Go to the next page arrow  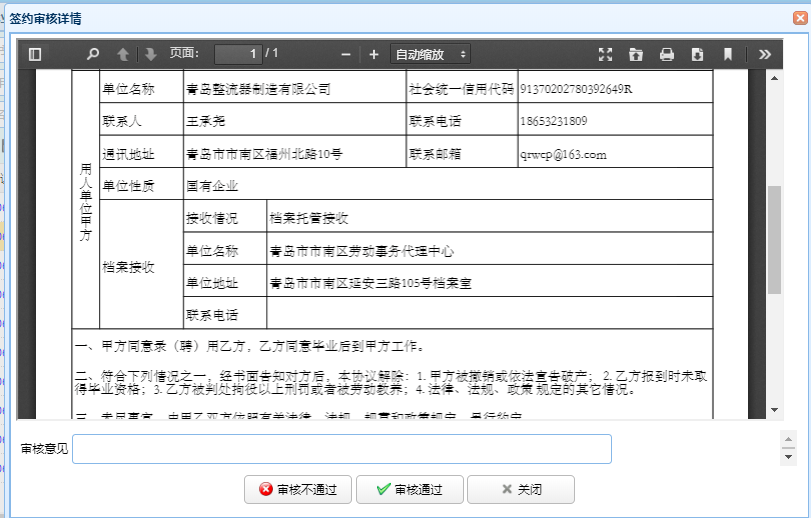click(x=151, y=54)
